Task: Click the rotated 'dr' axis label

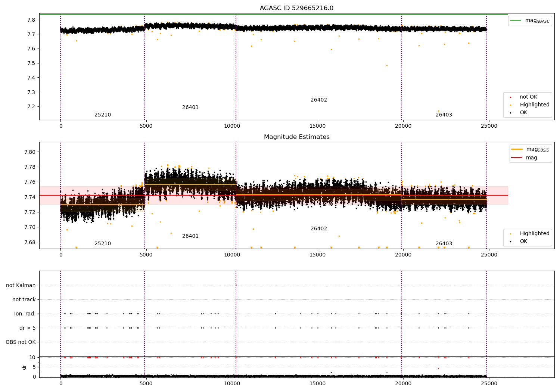Action: tap(24, 367)
